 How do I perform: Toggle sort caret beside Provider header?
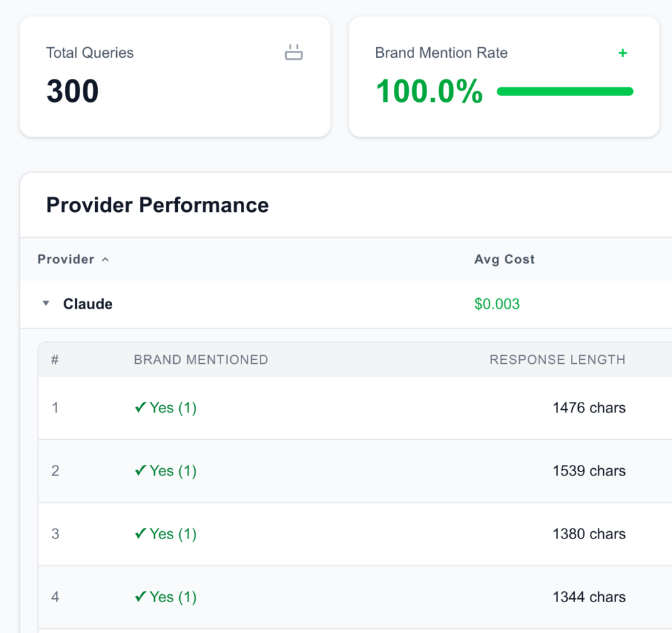click(105, 259)
